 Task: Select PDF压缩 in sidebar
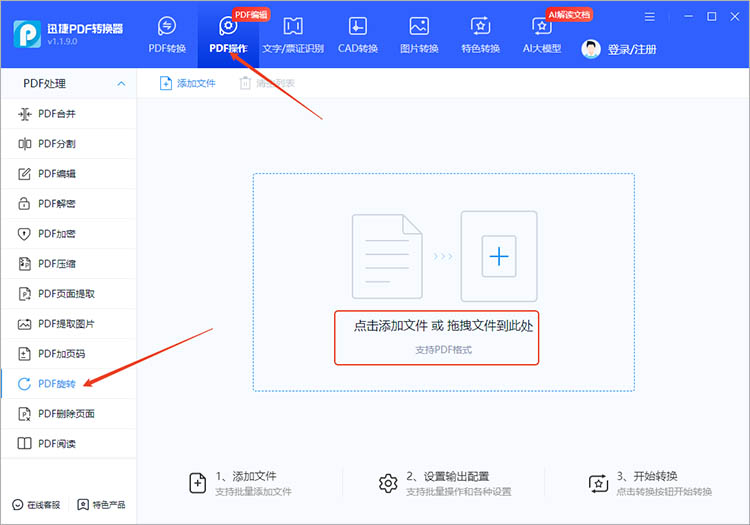[69, 263]
